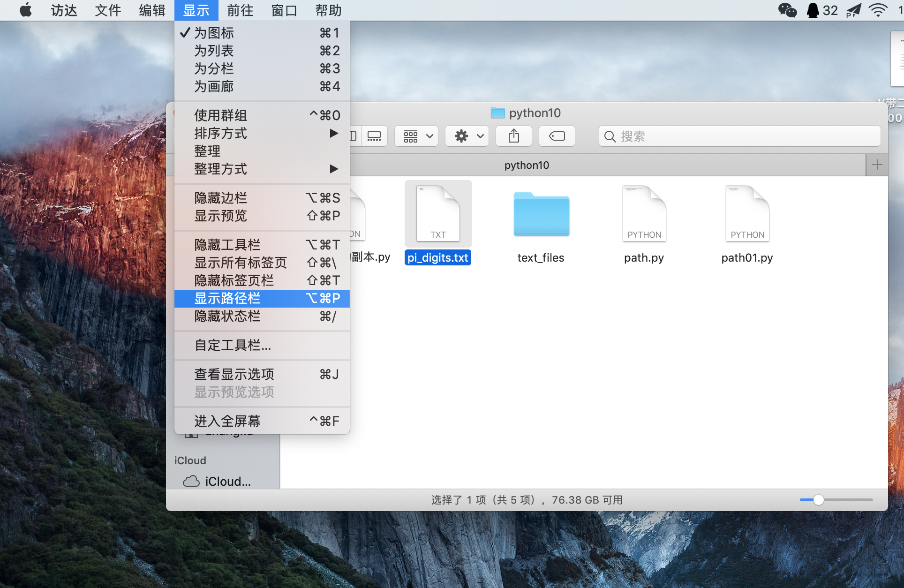This screenshot has width=904, height=588.
Task: Click the QQ notification bell icon
Action: click(x=813, y=10)
